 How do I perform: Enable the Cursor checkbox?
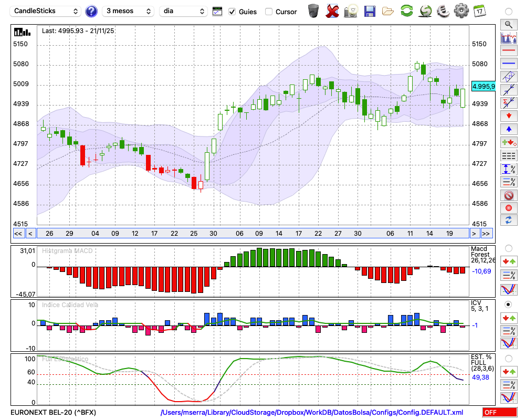[269, 12]
